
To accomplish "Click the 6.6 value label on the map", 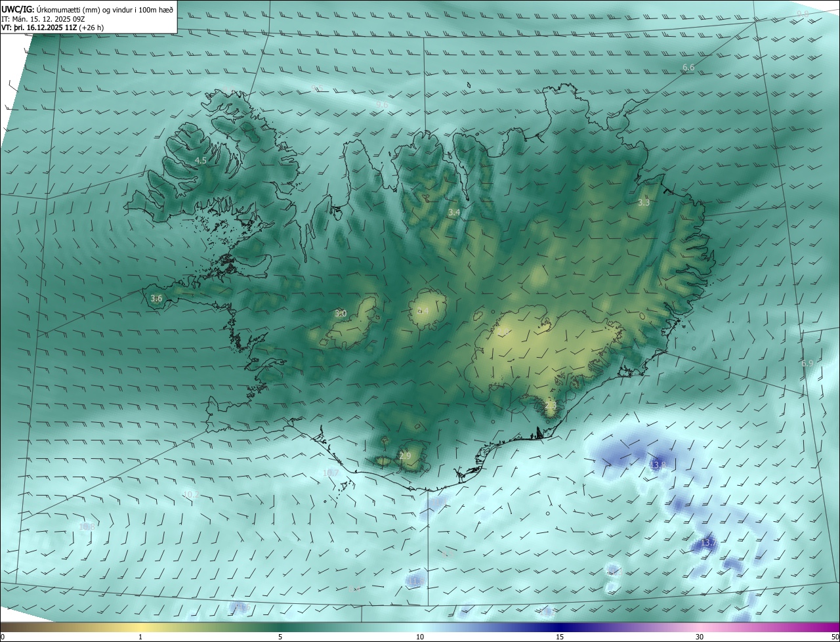I will click(688, 68).
